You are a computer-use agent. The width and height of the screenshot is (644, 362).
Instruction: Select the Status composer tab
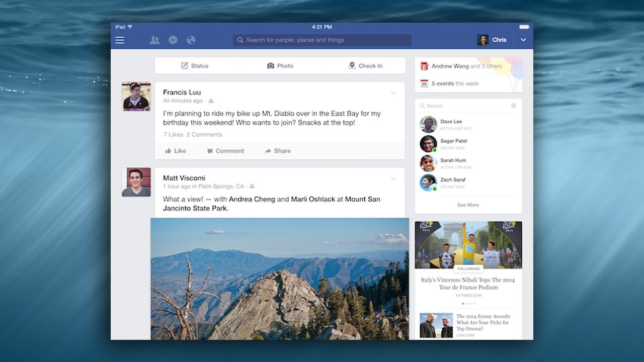tap(195, 66)
